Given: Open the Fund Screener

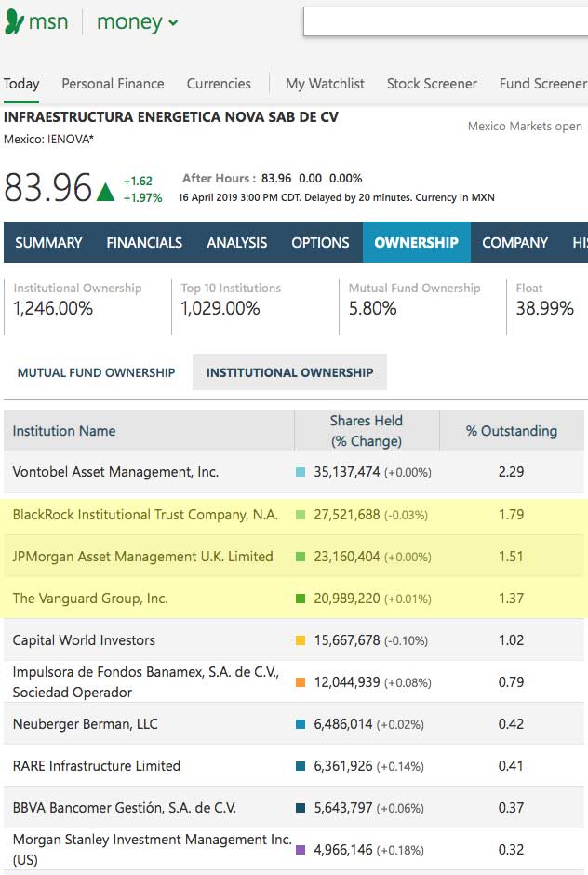Looking at the screenshot, I should [x=542, y=84].
